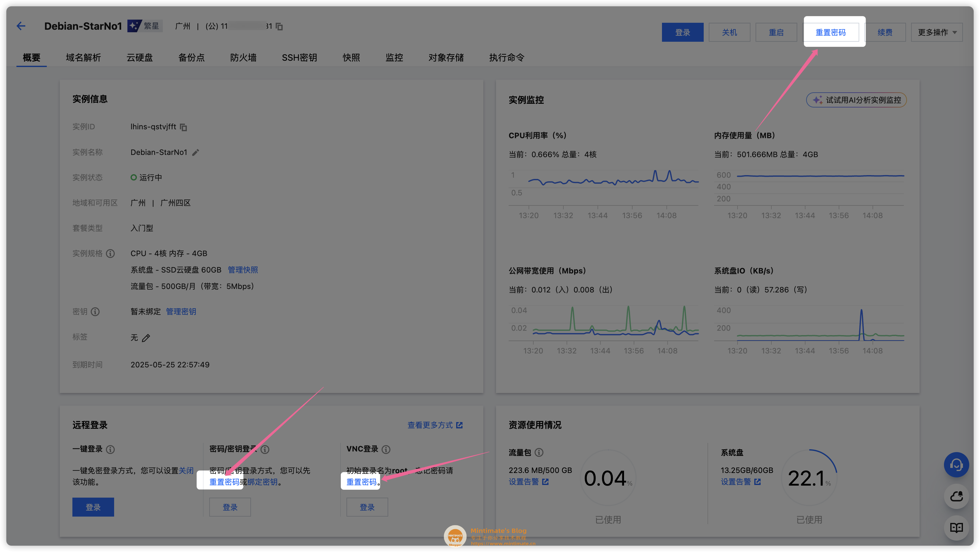Viewport: 980px width, 552px height.
Task: Open the cloud assistant floating button
Action: pyautogui.click(x=956, y=496)
